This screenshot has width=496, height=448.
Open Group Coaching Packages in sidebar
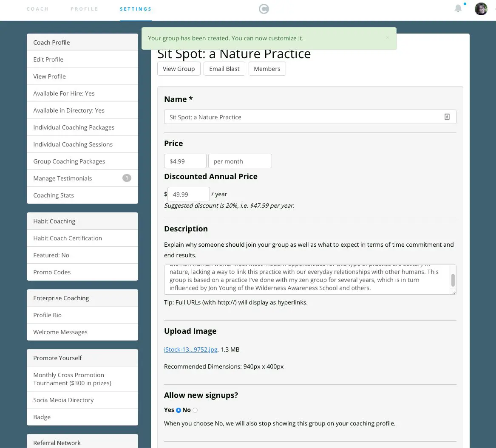[x=82, y=161]
